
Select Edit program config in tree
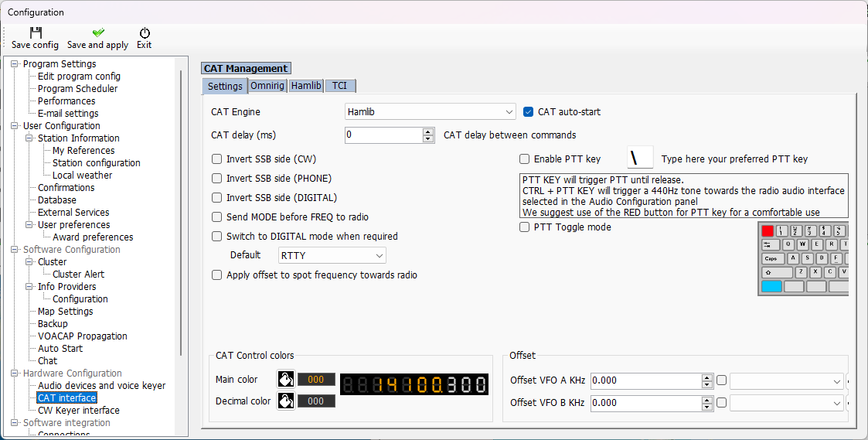point(79,77)
